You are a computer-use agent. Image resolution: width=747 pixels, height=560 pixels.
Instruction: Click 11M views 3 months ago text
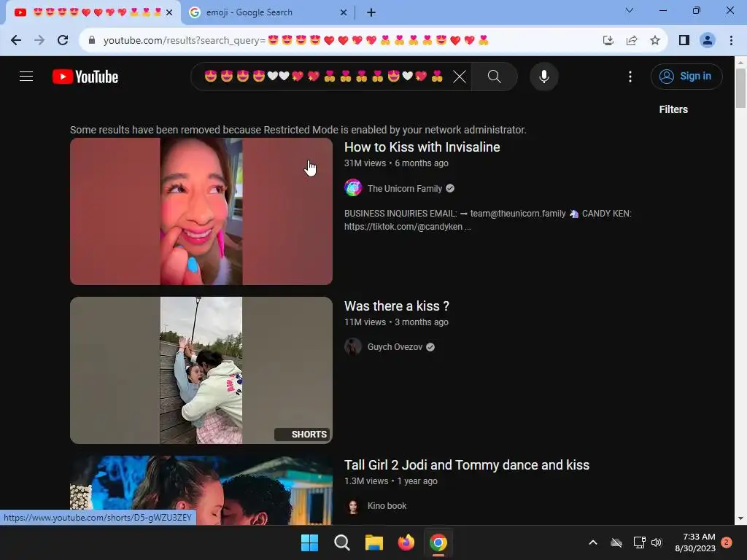[x=396, y=322]
